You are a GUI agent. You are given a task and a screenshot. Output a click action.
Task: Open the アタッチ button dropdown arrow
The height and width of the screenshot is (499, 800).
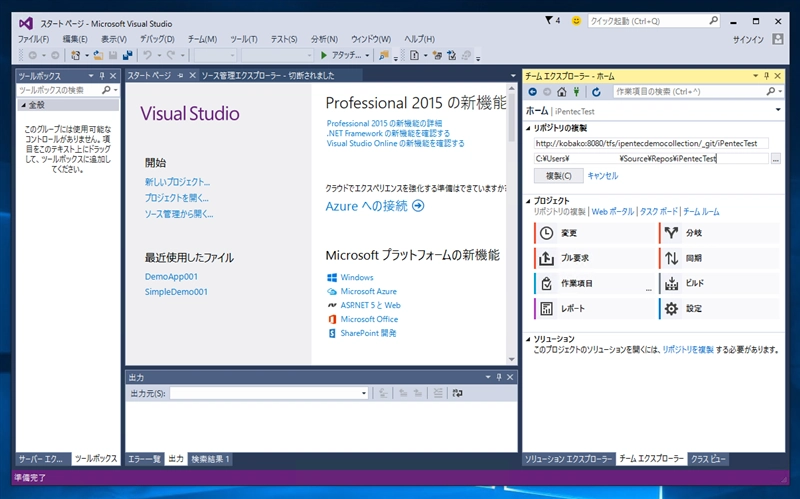point(367,55)
